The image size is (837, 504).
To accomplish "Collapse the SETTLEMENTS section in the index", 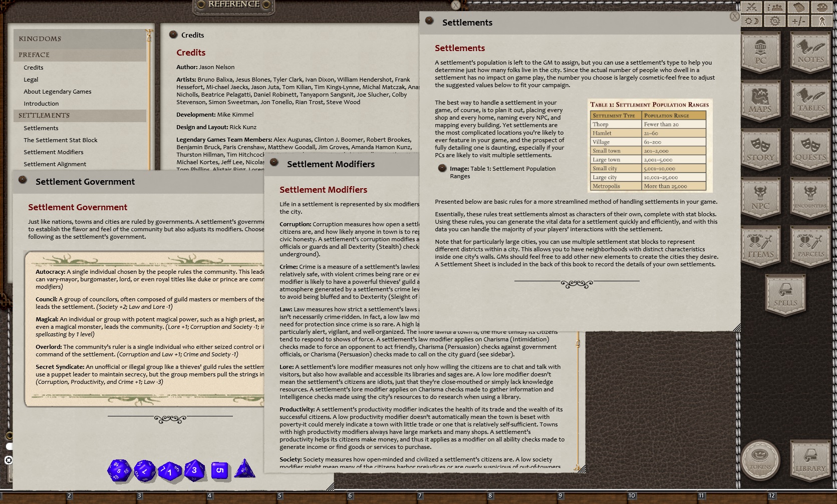I will (x=43, y=115).
